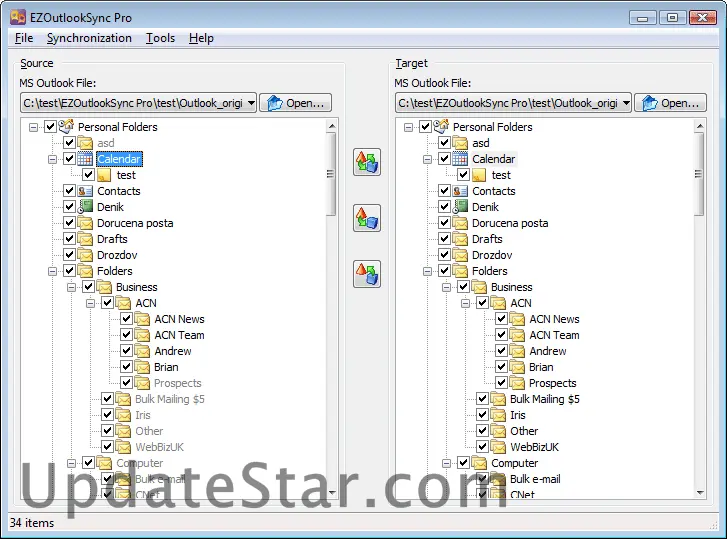This screenshot has width=727, height=539.
Task: Collapse the Target Business node
Action: point(446,287)
